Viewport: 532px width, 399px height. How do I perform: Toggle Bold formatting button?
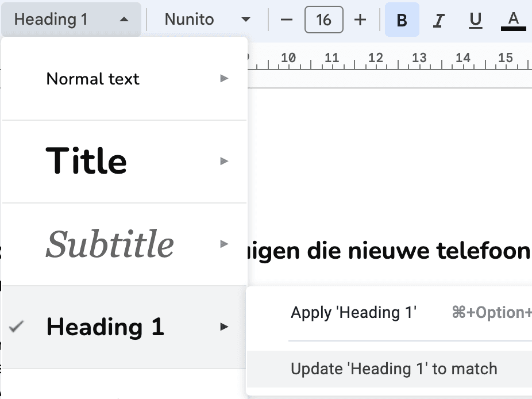point(402,20)
